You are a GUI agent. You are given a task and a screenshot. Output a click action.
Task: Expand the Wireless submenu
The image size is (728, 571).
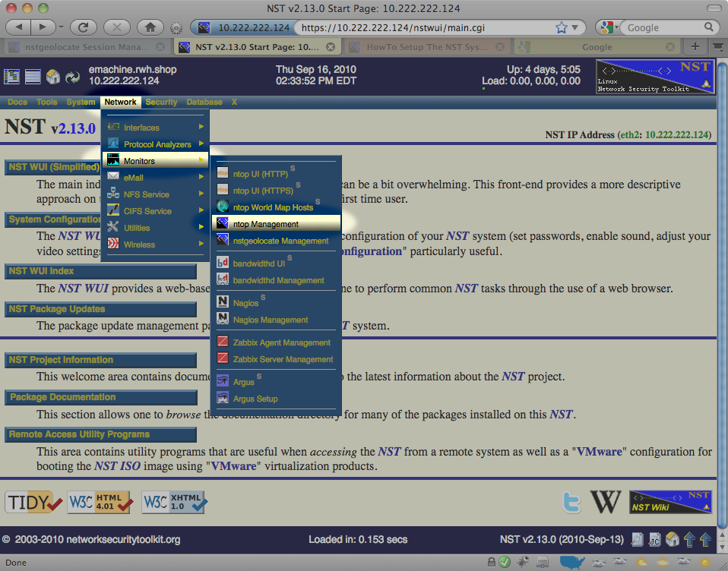point(155,244)
